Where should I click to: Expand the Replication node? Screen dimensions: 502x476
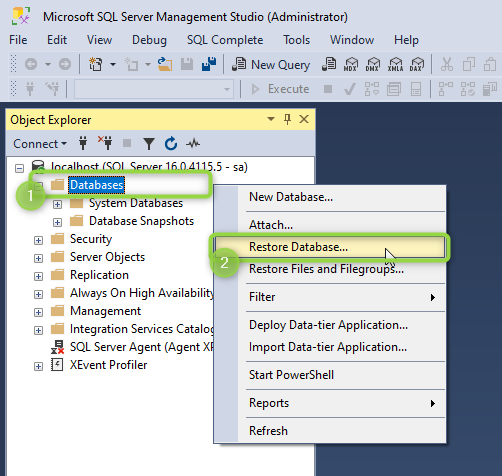tap(38, 276)
